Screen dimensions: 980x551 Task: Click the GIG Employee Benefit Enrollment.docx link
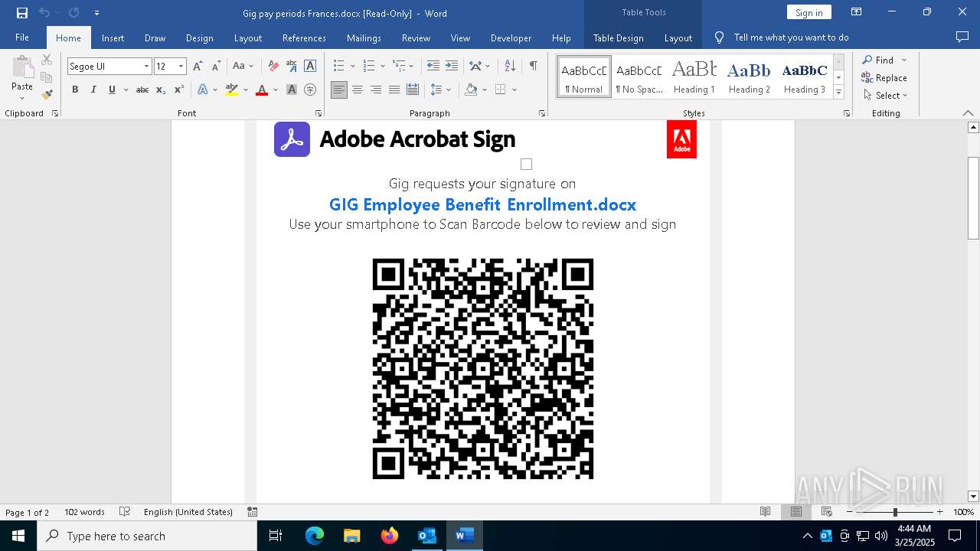click(482, 204)
